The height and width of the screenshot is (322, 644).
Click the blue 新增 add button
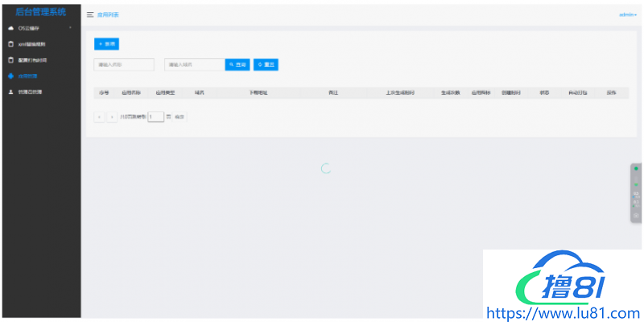[106, 43]
